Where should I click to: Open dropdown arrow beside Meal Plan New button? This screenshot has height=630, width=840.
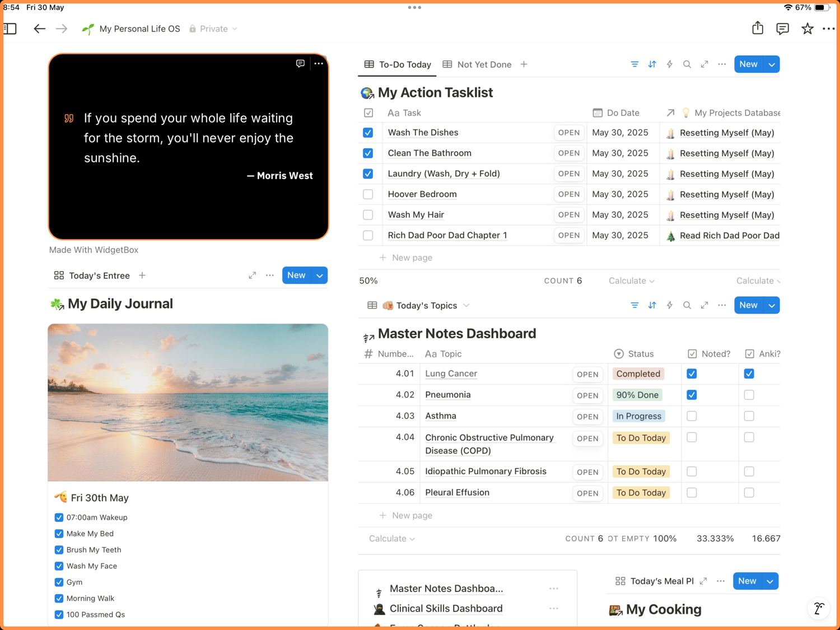[x=771, y=581]
